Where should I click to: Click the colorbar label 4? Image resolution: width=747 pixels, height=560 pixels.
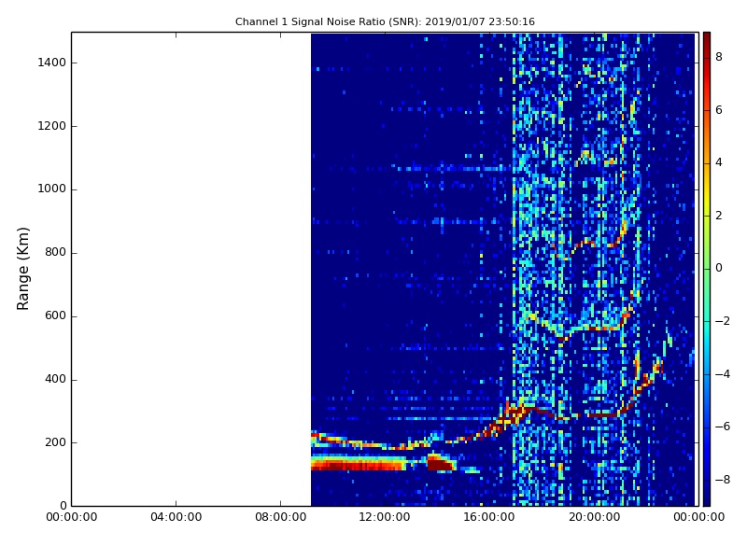point(719,162)
